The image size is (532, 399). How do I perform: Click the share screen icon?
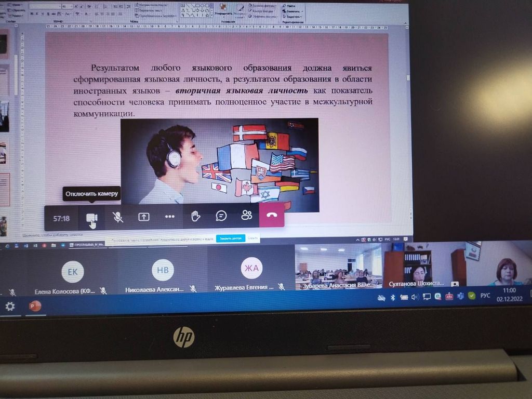coord(144,217)
